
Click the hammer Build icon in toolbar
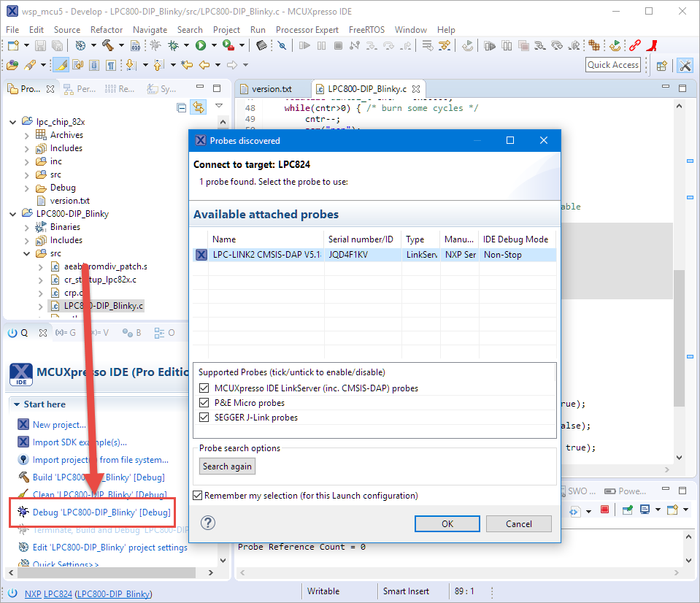107,45
